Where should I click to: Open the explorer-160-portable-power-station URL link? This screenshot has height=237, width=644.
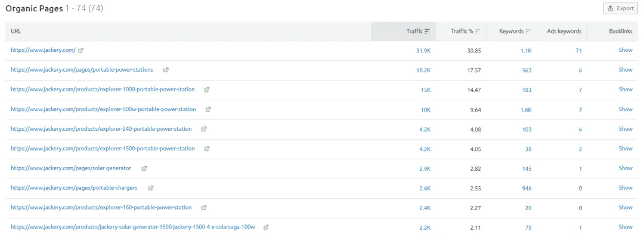tap(101, 208)
